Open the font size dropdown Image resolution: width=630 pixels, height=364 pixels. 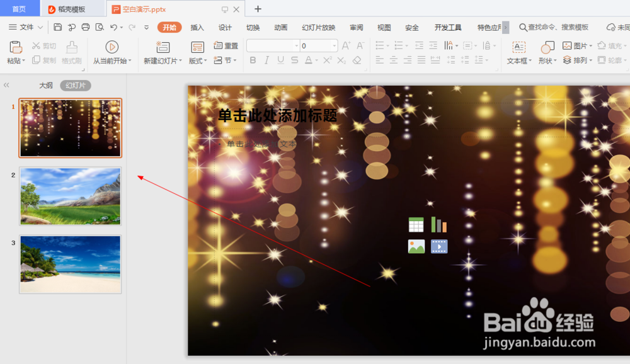coord(334,46)
